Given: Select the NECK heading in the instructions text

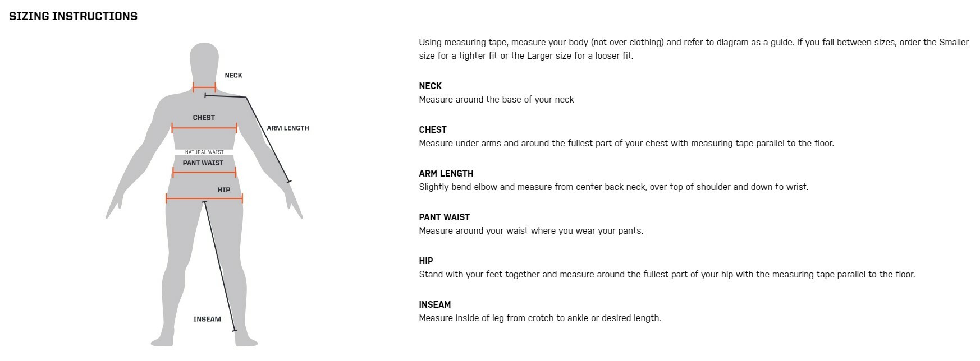Looking at the screenshot, I should 431,86.
